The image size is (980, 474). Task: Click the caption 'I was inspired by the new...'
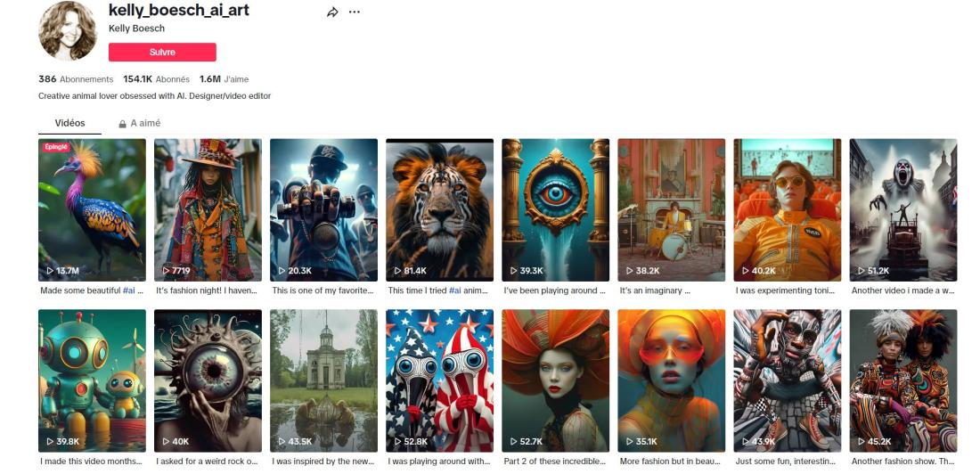[323, 462]
